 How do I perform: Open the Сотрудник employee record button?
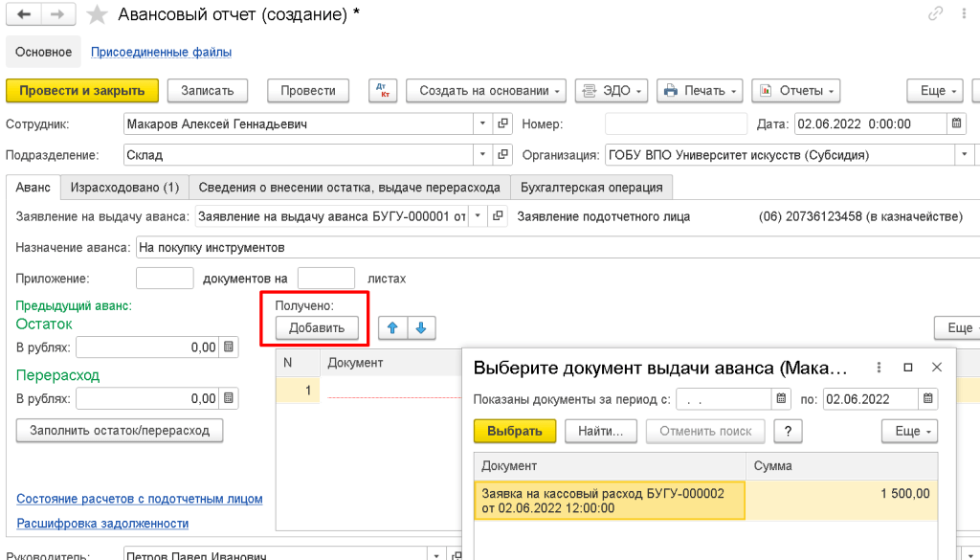503,123
